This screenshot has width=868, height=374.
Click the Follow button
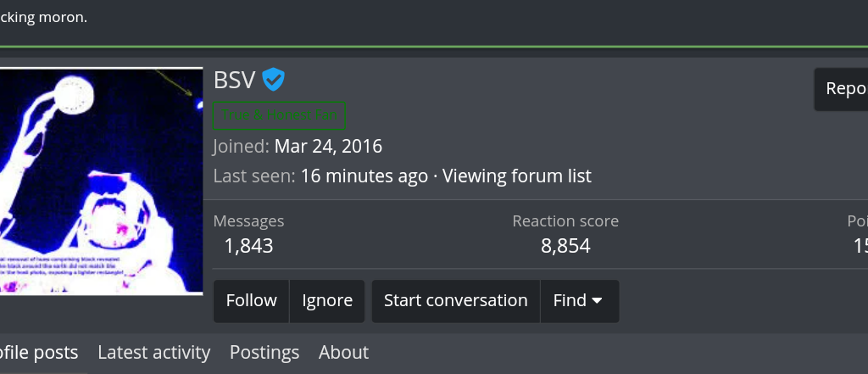click(251, 301)
